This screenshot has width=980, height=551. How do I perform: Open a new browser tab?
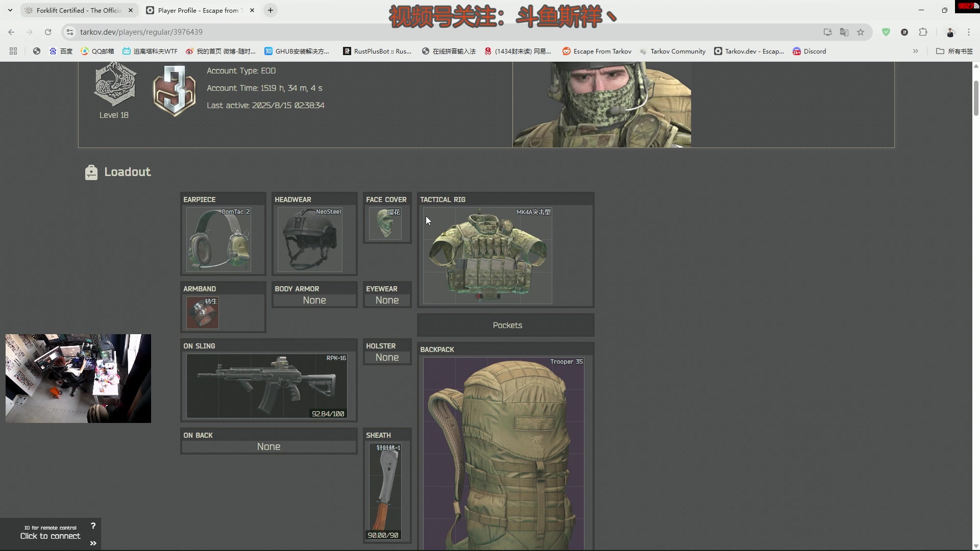pos(271,10)
